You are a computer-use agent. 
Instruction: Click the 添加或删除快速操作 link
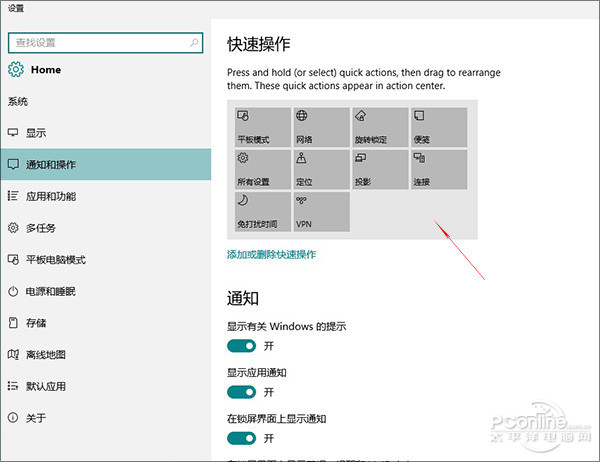(271, 254)
